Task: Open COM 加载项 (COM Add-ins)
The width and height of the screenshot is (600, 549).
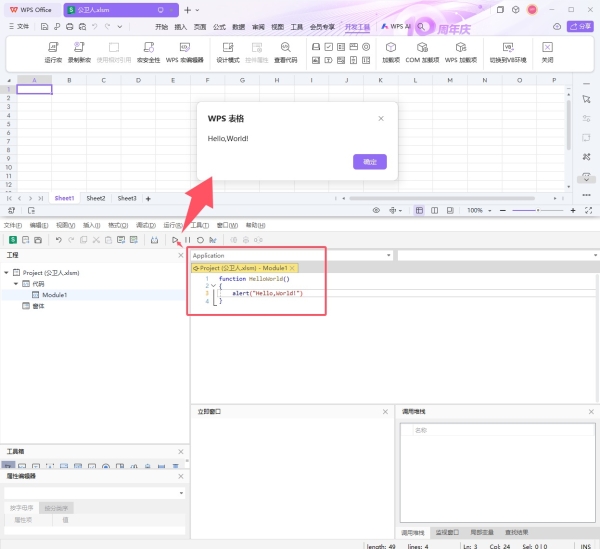Action: (x=422, y=52)
